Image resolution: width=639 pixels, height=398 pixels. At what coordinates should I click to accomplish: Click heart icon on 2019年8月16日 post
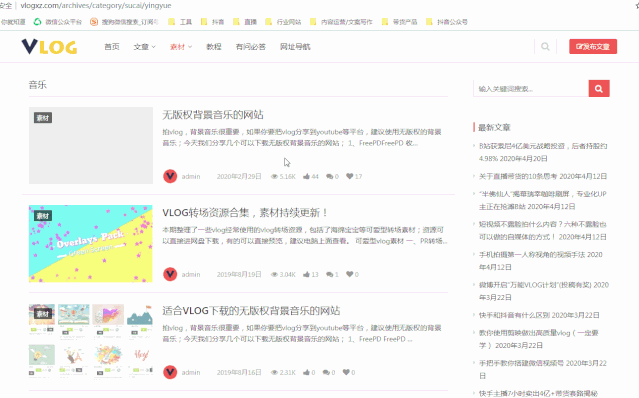click(346, 372)
